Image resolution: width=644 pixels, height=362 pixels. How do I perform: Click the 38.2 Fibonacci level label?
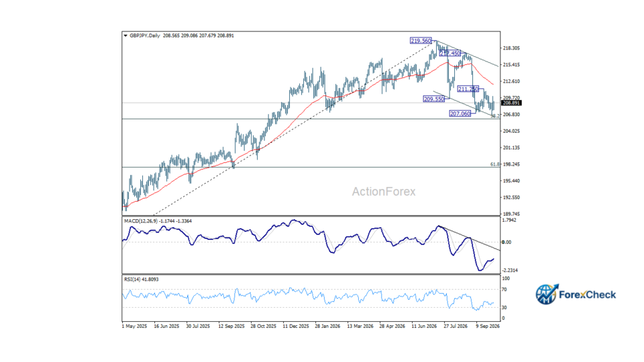[x=495, y=117]
